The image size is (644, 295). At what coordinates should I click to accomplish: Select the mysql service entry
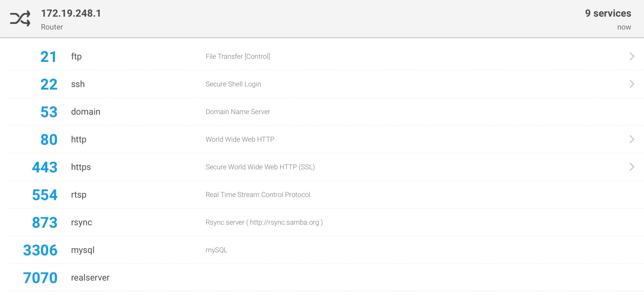pyautogui.click(x=83, y=250)
